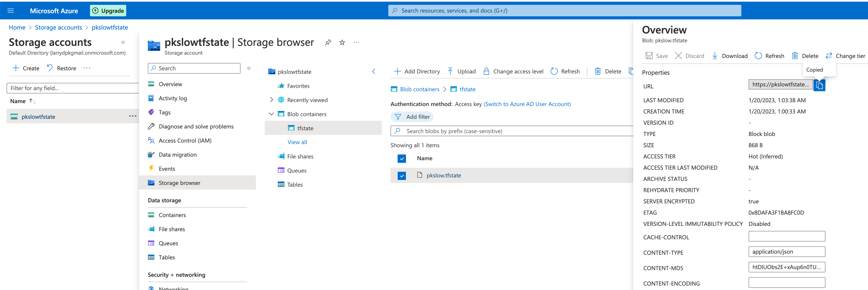The image size is (868, 290).
Task: Select Storage browser menu item
Action: [x=197, y=183]
